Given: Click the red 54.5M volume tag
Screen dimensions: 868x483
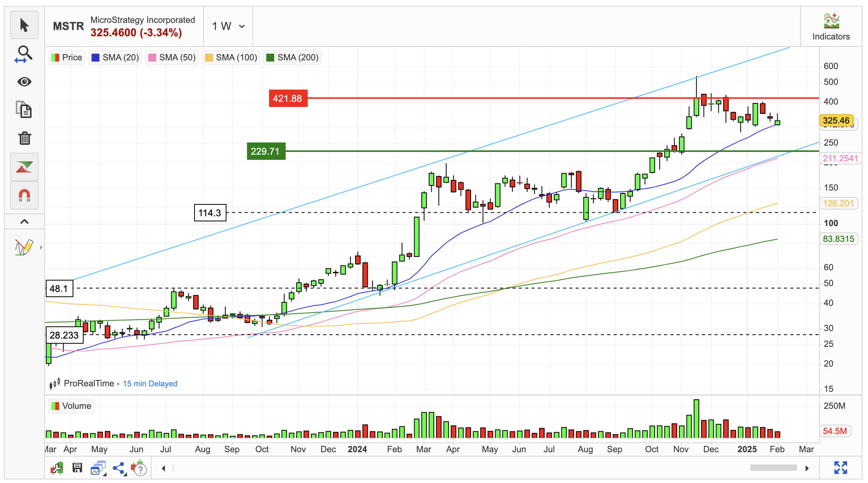Looking at the screenshot, I should (x=835, y=431).
